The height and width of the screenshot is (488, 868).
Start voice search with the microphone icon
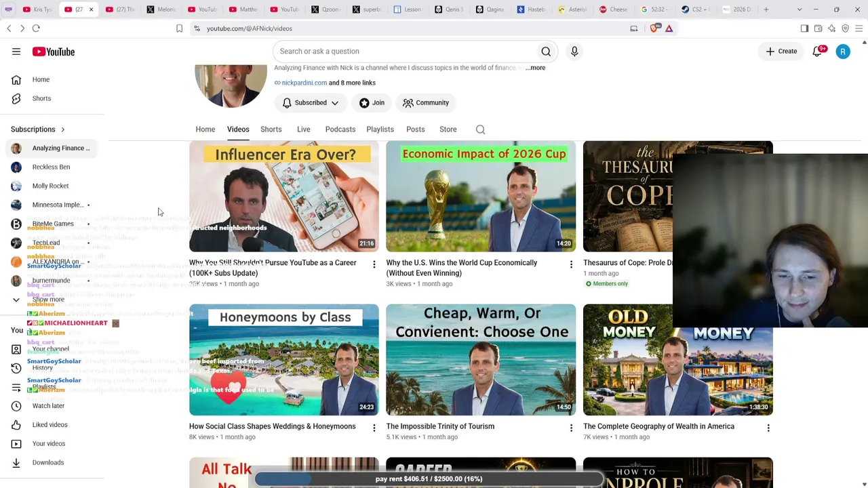[x=574, y=52]
